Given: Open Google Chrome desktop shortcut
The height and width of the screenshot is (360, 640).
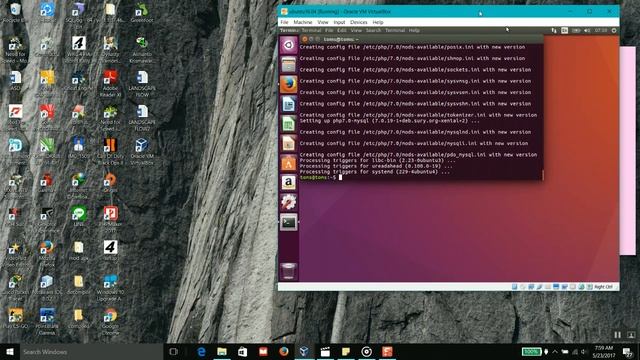Looking at the screenshot, I should point(110,322).
